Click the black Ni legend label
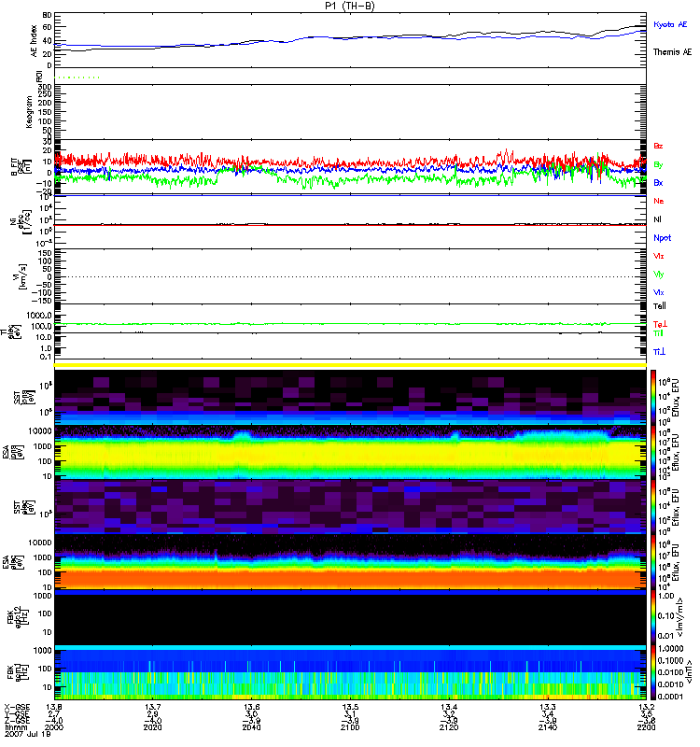This screenshot has width=700, height=747. pyautogui.click(x=657, y=219)
